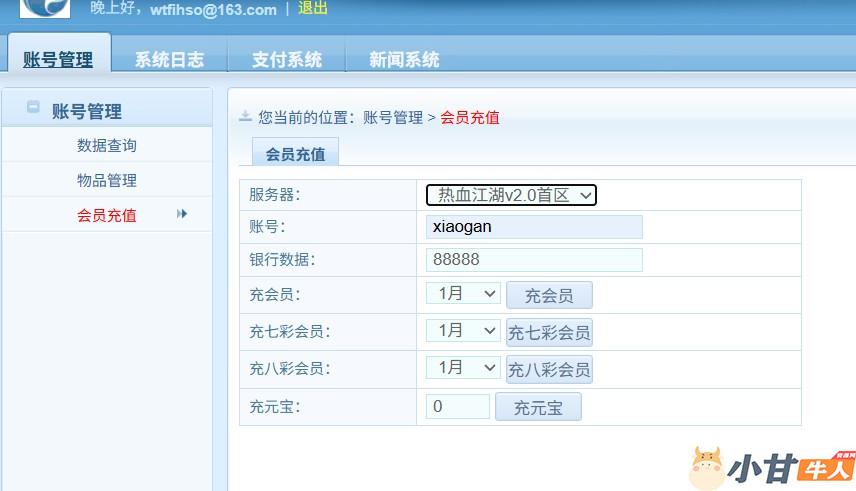The image size is (856, 491).
Task: Click the breadcrumb location download icon
Action: pos(245,117)
